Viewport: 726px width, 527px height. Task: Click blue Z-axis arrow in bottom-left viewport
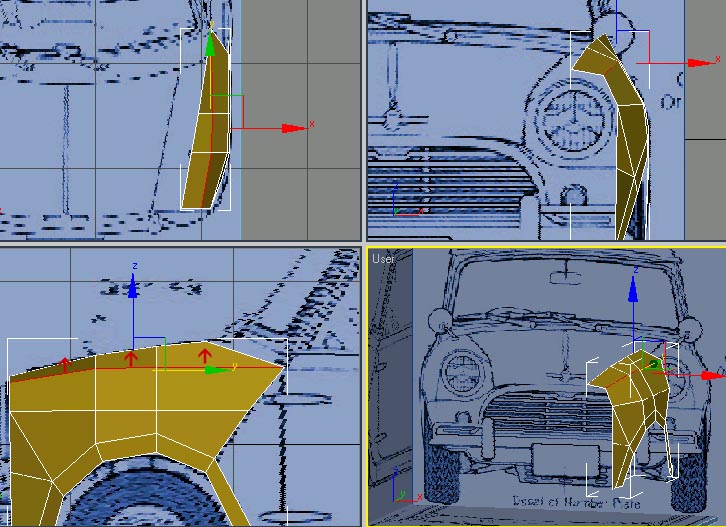tap(133, 286)
